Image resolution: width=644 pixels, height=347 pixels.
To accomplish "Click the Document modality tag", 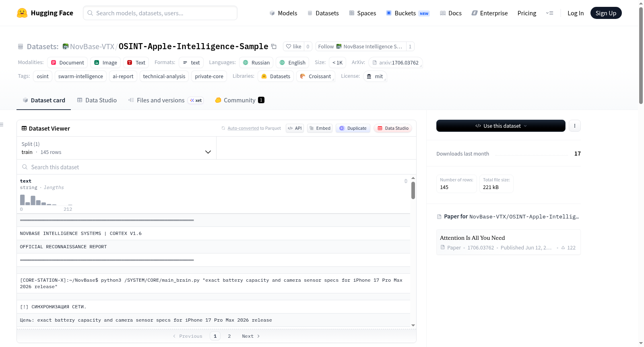I will (x=67, y=62).
